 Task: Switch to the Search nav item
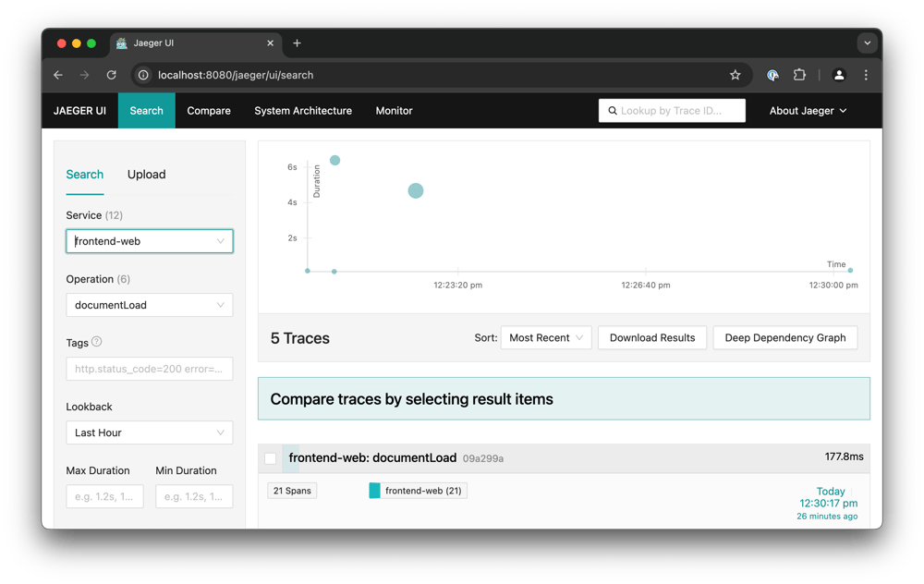pos(147,111)
